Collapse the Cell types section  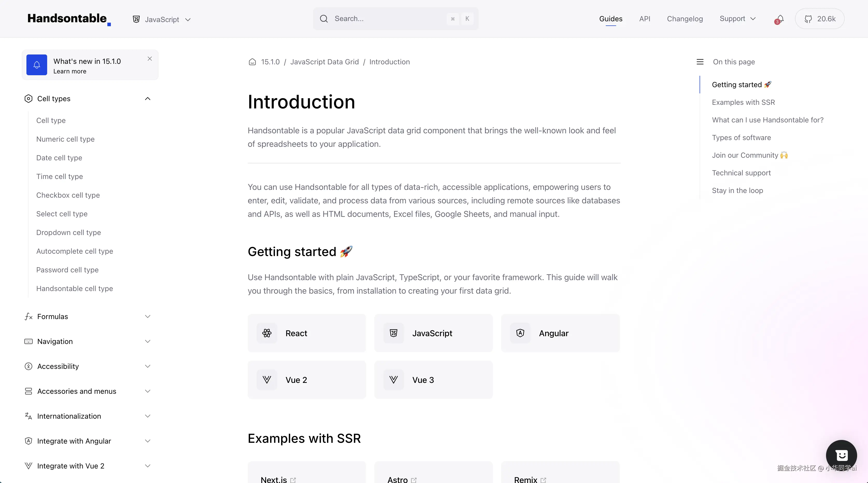click(148, 99)
